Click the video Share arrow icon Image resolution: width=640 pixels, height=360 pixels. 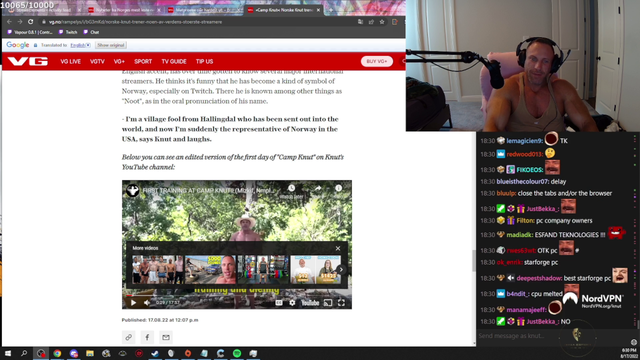point(318,189)
